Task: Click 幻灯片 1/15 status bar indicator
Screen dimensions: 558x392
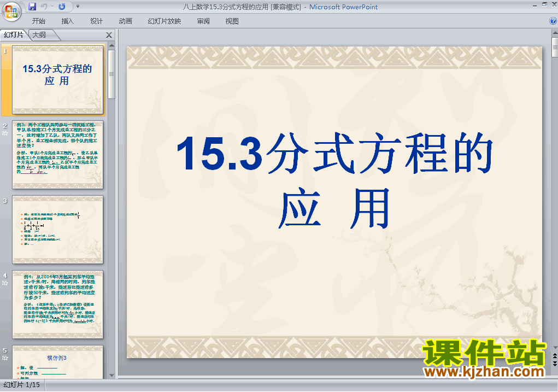Action: click(22, 384)
